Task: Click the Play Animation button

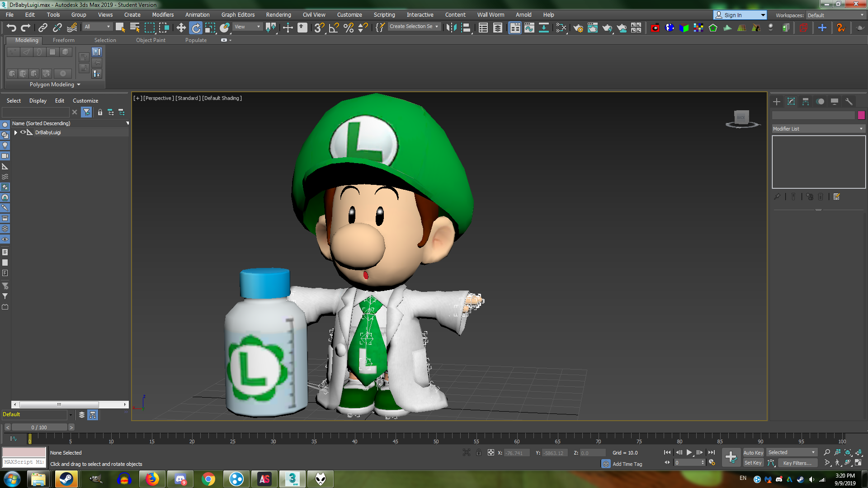Action: [689, 452]
